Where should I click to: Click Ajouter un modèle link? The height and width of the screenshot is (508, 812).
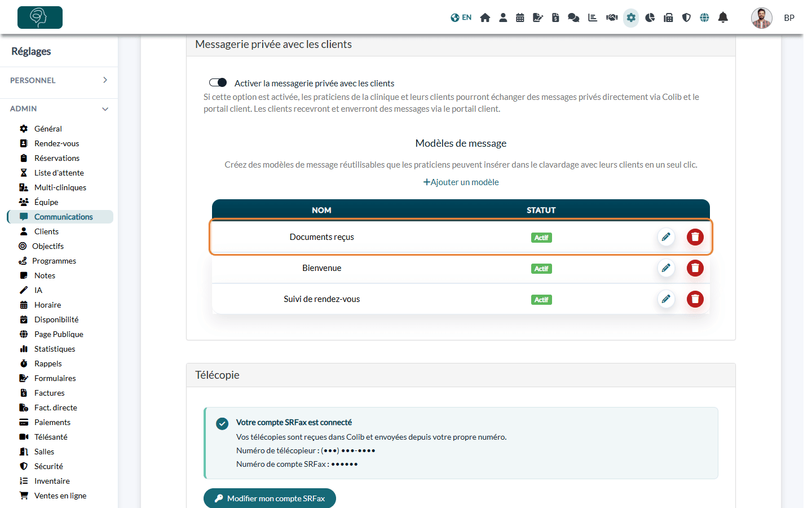pyautogui.click(x=461, y=182)
